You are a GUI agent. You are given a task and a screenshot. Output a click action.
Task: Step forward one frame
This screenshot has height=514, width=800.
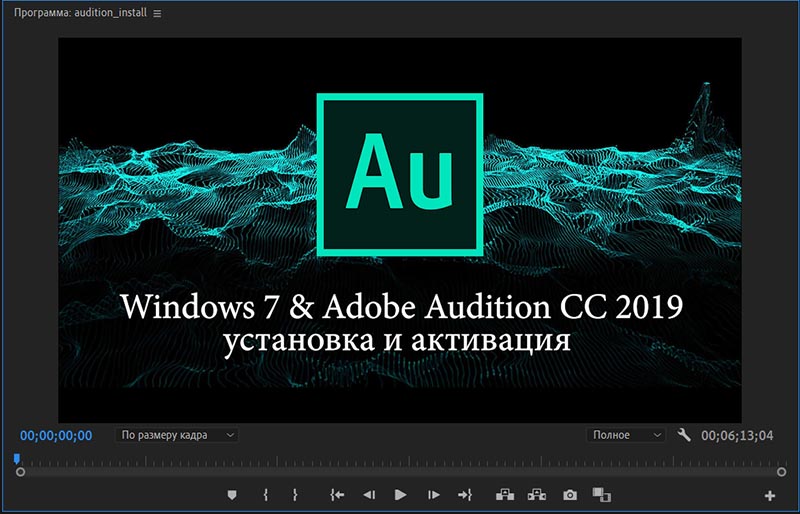click(433, 495)
